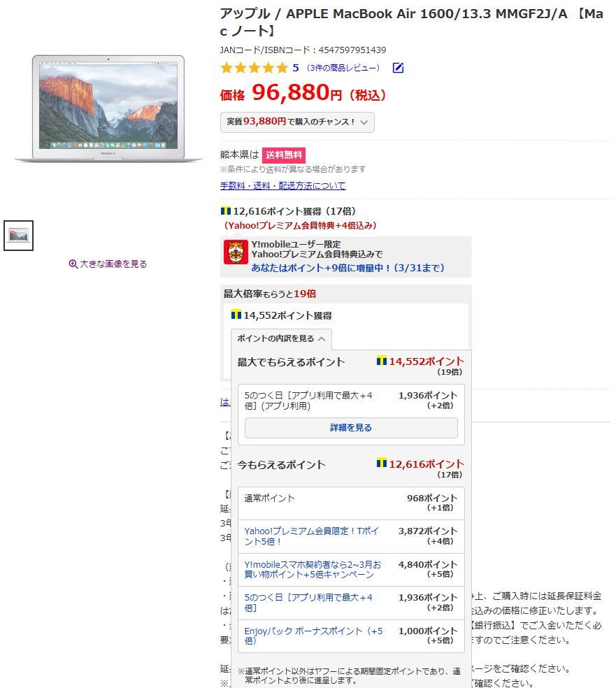Click the product title APPLE MacBook Air
This screenshot has height=688, width=616.
[411, 22]
